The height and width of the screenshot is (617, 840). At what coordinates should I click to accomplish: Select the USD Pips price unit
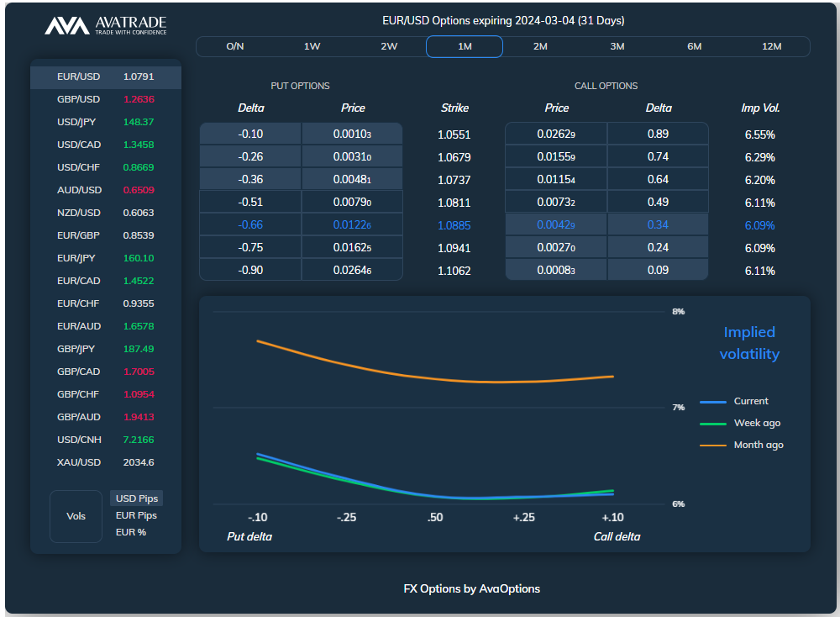(x=136, y=498)
